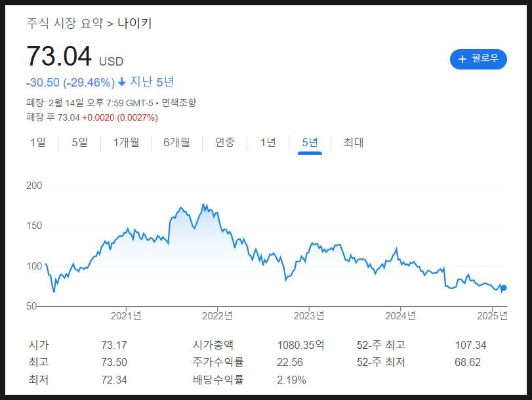
Task: Click the 150 y-axis label
Action: (x=34, y=226)
